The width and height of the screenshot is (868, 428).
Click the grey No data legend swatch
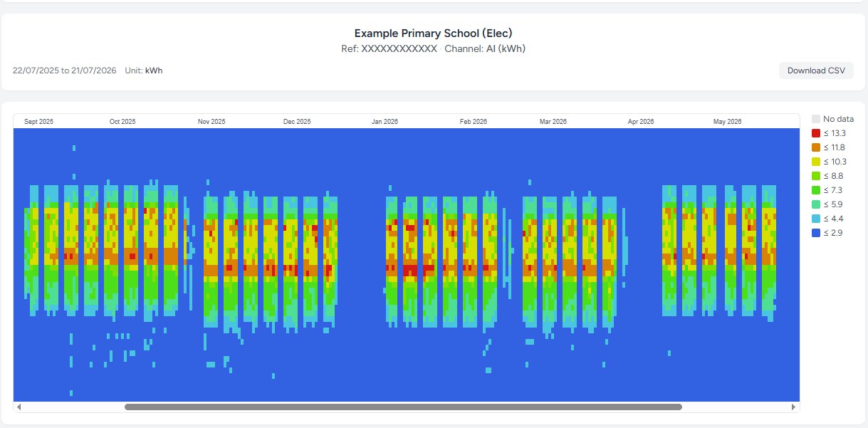(816, 119)
